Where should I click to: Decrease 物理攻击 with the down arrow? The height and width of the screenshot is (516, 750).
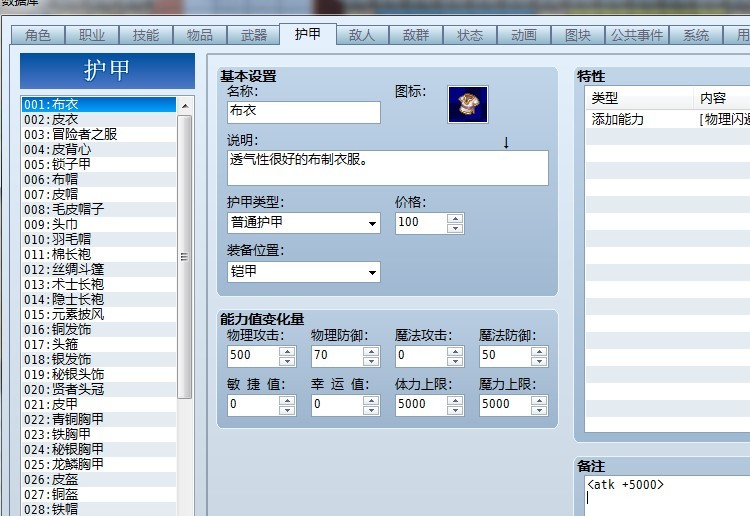[287, 362]
